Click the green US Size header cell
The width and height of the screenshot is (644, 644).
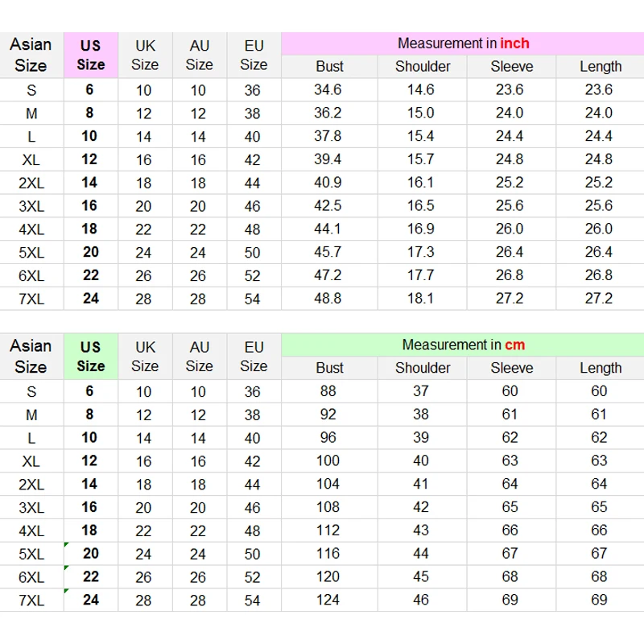coord(91,357)
